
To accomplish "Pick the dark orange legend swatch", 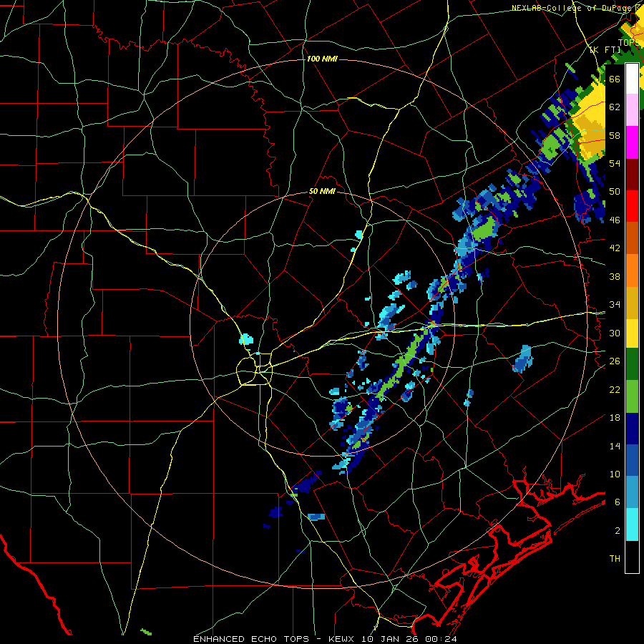I will [x=632, y=238].
